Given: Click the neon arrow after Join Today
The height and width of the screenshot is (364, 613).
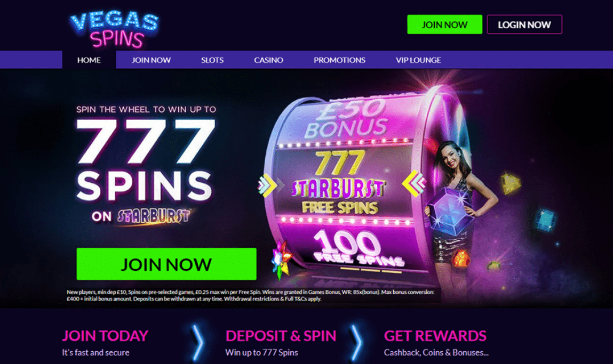Looking at the screenshot, I should click(198, 343).
